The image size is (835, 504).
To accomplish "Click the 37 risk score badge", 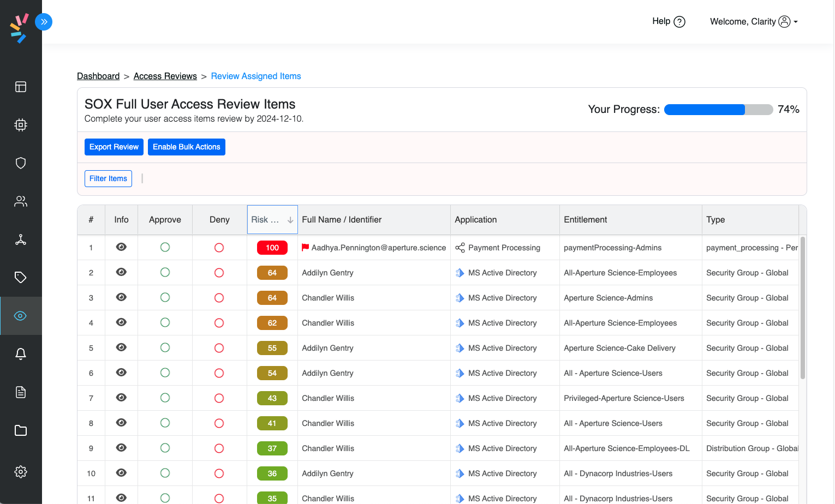I will point(272,448).
